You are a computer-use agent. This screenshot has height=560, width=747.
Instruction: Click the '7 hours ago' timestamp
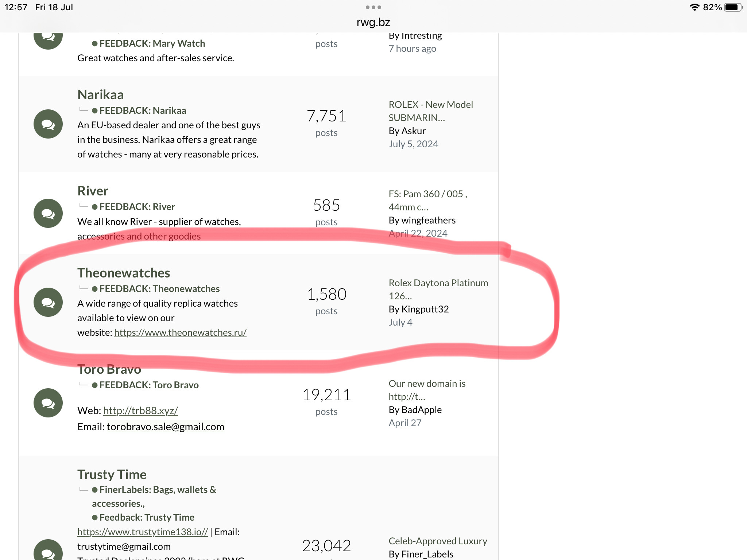[x=412, y=48]
